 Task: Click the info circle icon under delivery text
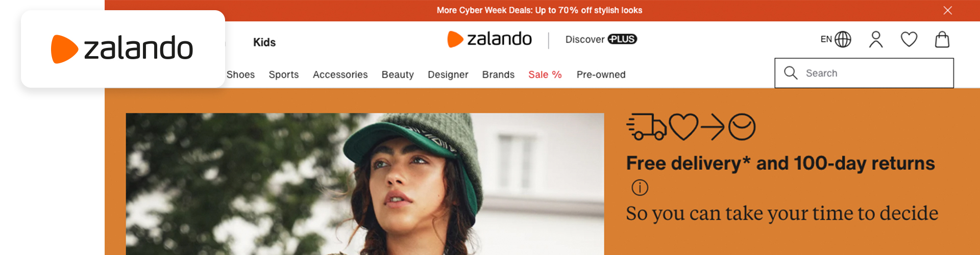coord(640,188)
